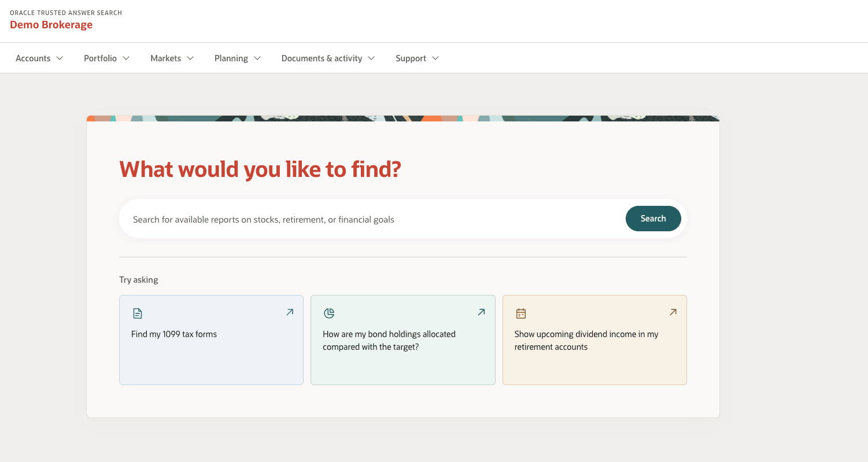The width and height of the screenshot is (868, 462).
Task: Choose the bond holdings allocation suggestion
Action: 403,340
